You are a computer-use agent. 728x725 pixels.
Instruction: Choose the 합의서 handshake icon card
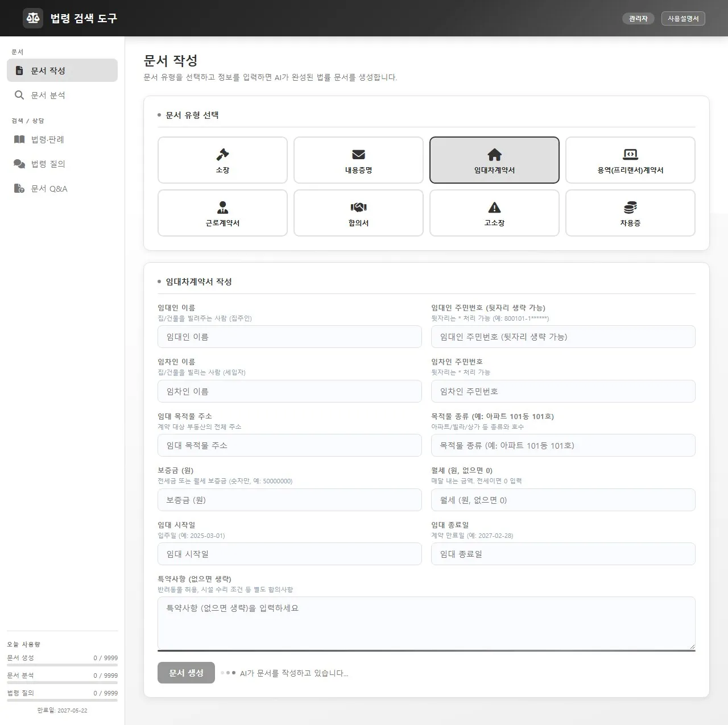358,213
